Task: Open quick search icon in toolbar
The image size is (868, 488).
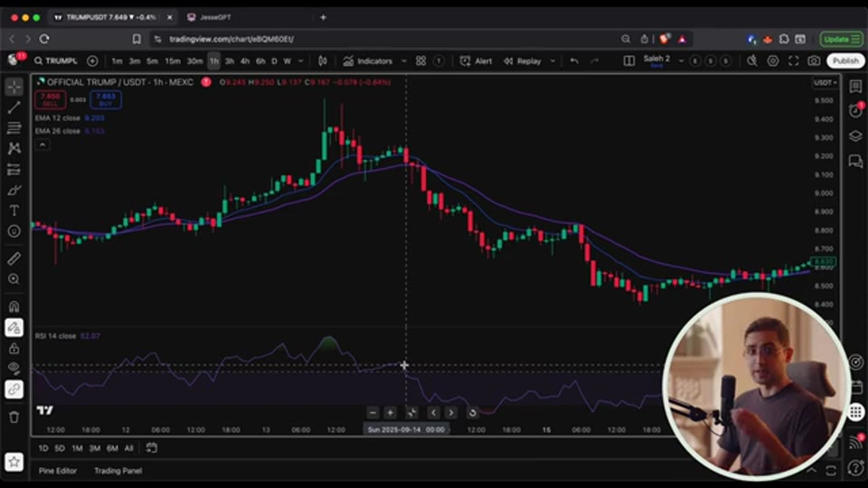Action: point(751,61)
